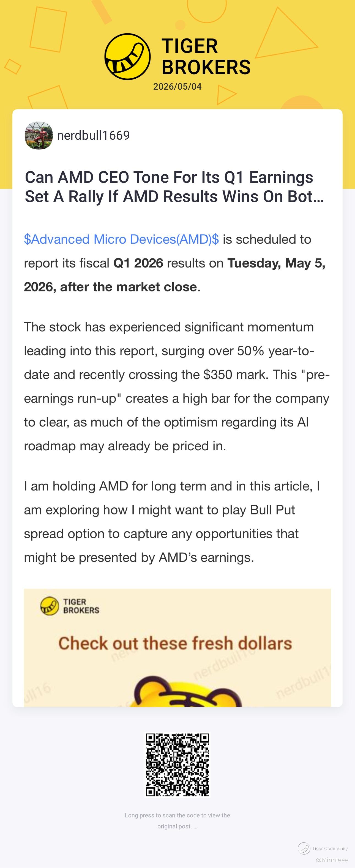This screenshot has height=868, width=355.
Task: Click the bolded 'Tuesday, May 5,' date text
Action: [277, 263]
